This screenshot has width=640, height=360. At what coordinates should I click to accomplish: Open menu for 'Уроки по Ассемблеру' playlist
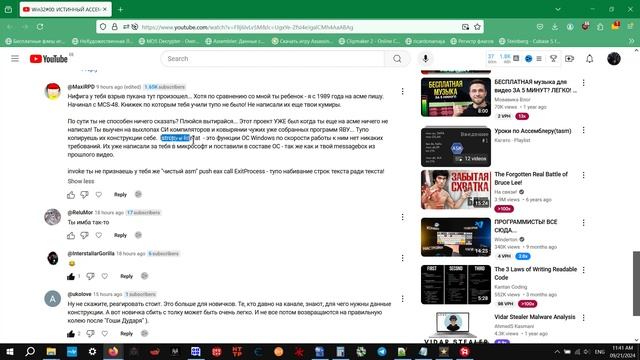coord(584,130)
